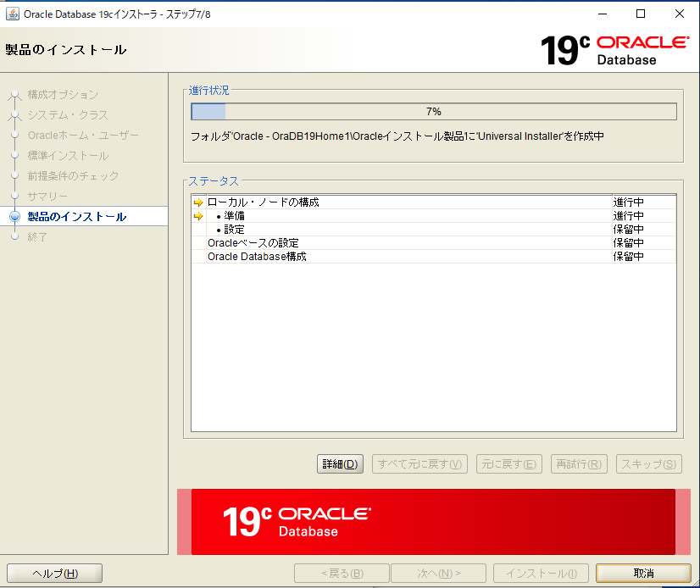Select the 前提条件のチェック step

[73, 176]
